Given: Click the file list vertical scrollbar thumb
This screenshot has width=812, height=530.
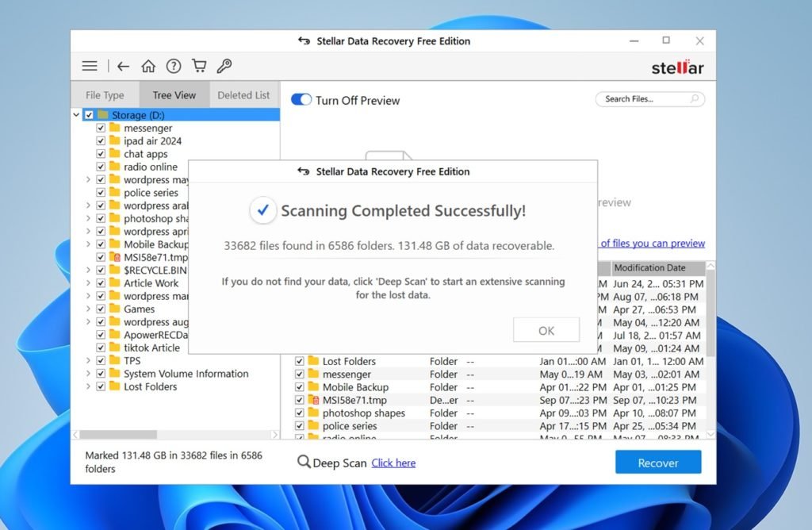Looking at the screenshot, I should [710, 313].
